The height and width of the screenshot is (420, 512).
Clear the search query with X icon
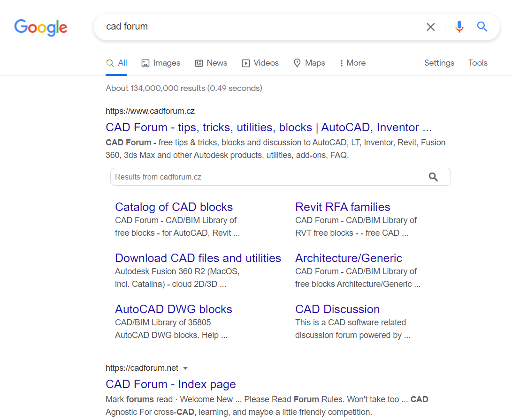click(x=431, y=27)
